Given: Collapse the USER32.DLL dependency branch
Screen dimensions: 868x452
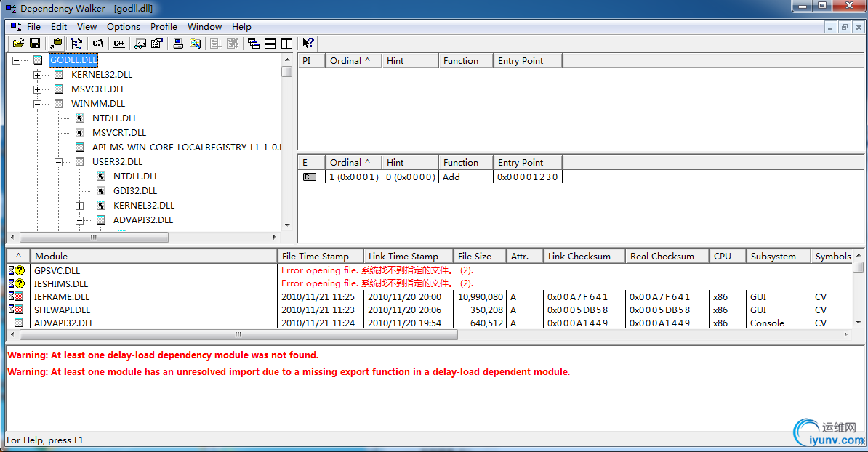Looking at the screenshot, I should click(58, 161).
